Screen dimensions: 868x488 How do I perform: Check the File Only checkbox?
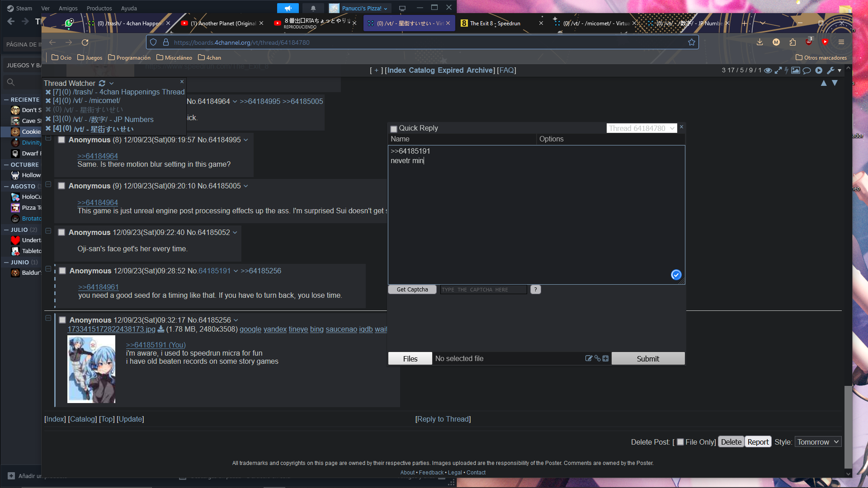(680, 442)
